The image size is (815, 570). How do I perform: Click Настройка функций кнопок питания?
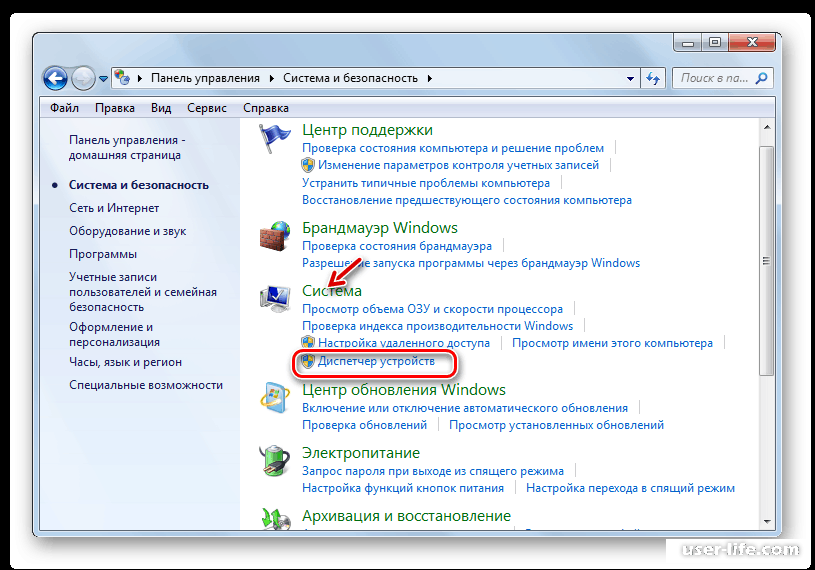click(403, 488)
